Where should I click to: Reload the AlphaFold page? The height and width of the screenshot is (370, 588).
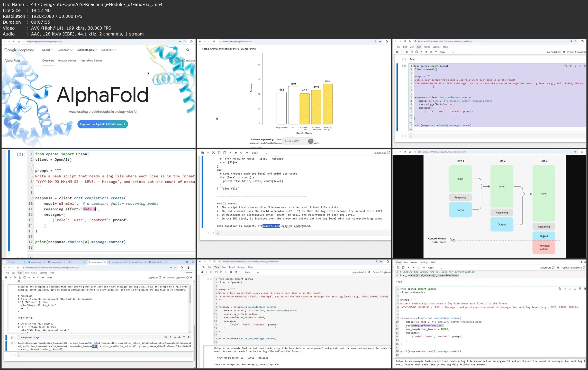[x=14, y=41]
